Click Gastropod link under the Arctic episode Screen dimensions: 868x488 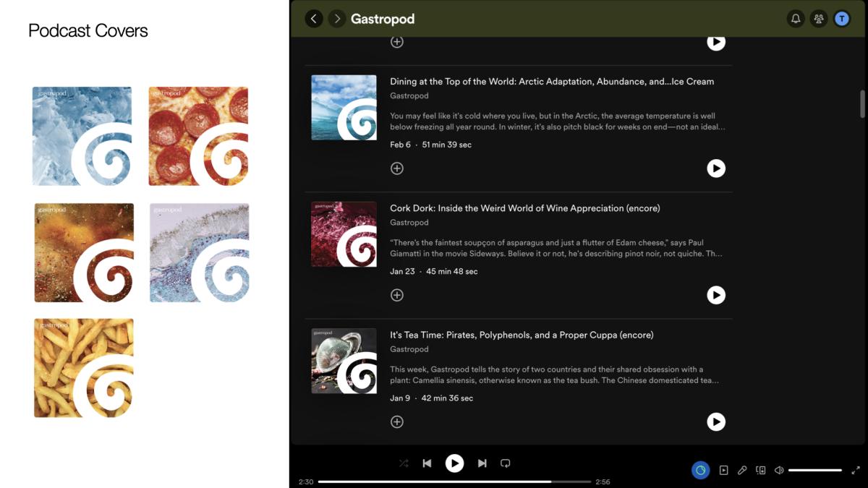[x=409, y=95]
